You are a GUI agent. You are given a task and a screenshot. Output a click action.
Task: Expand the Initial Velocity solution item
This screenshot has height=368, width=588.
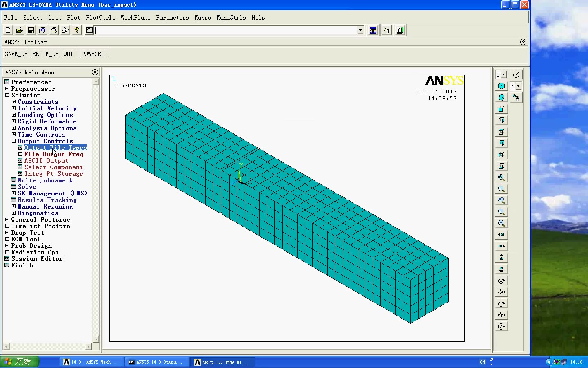[x=13, y=108]
